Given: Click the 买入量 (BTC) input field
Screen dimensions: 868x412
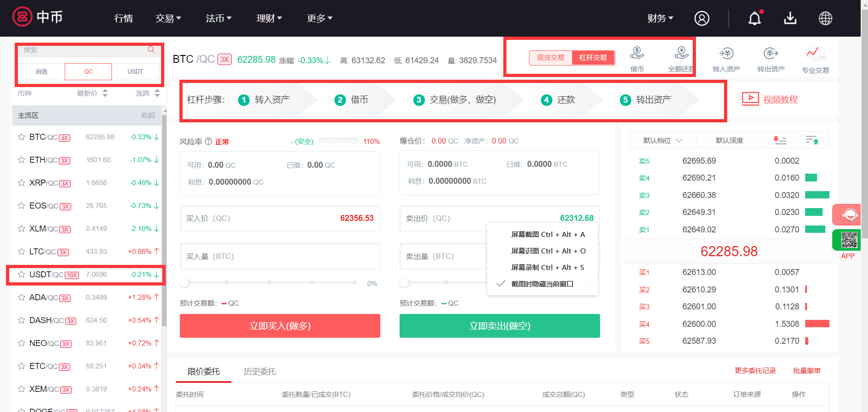Looking at the screenshot, I should pos(280,256).
